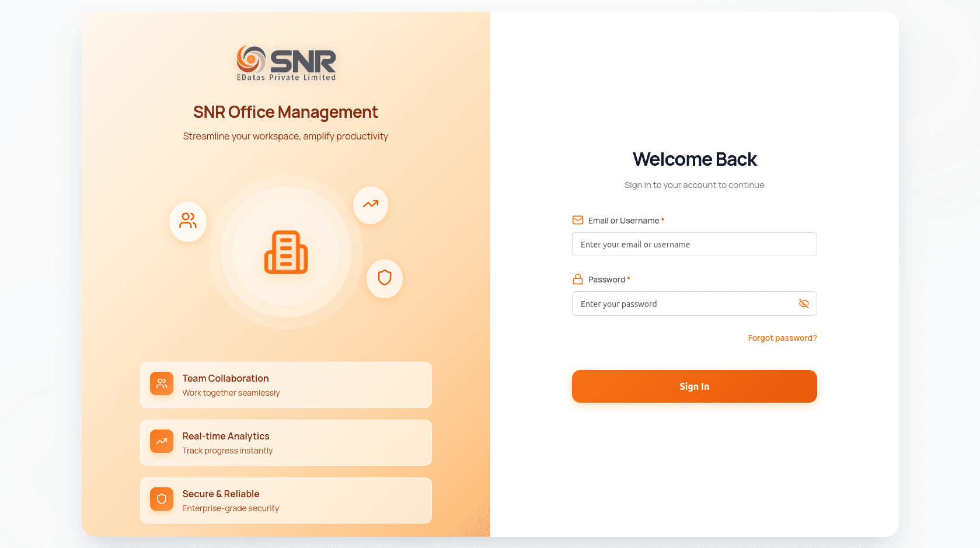Click the SNR EDatas company logo

(286, 63)
